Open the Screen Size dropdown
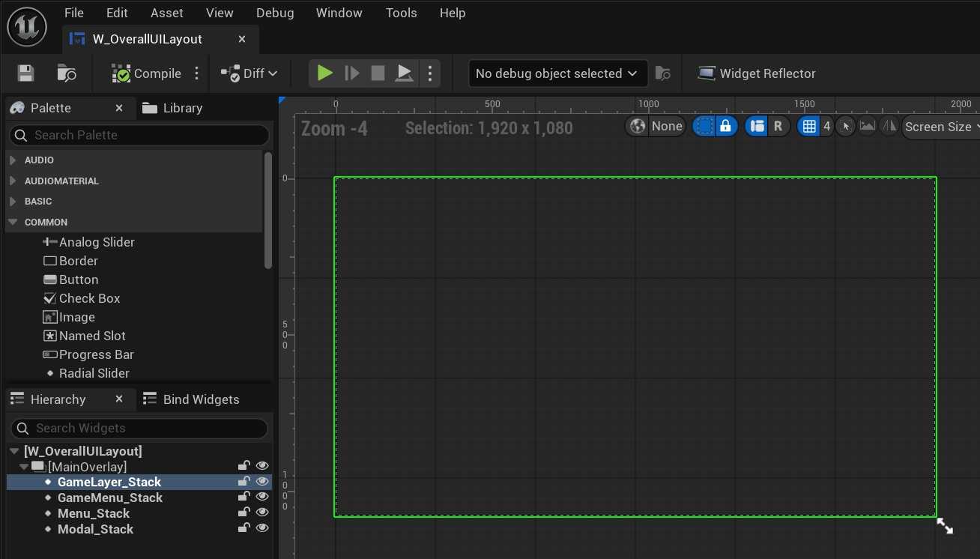 940,127
